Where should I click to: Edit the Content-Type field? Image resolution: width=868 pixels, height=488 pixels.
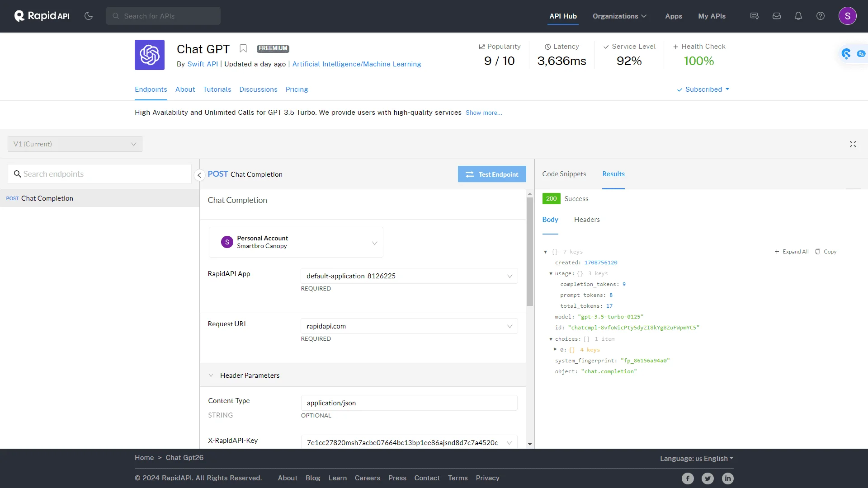tap(409, 403)
